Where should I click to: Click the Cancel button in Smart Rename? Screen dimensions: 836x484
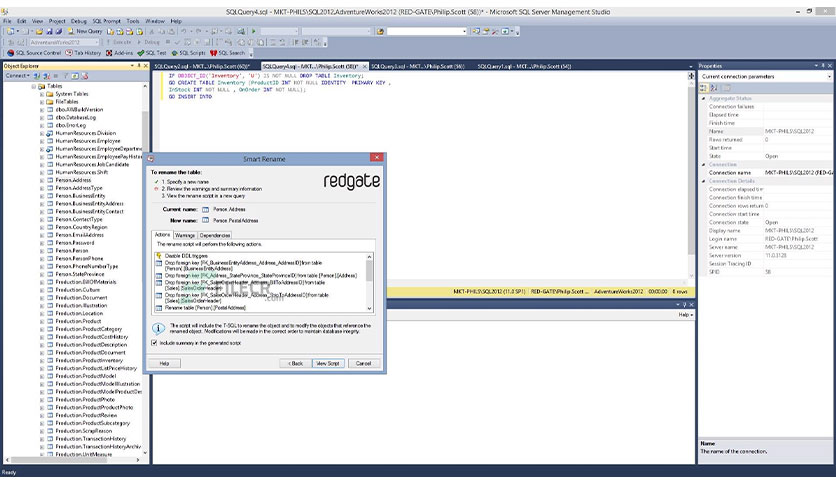point(363,363)
